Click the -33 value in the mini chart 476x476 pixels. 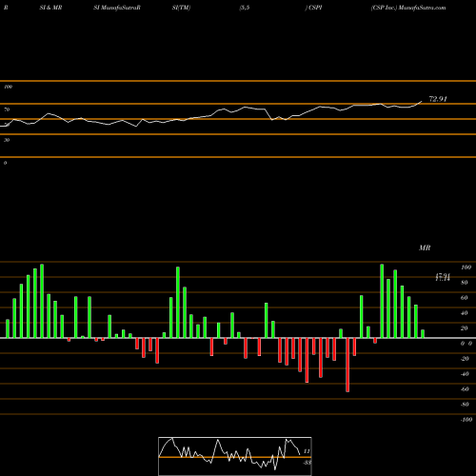307,463
